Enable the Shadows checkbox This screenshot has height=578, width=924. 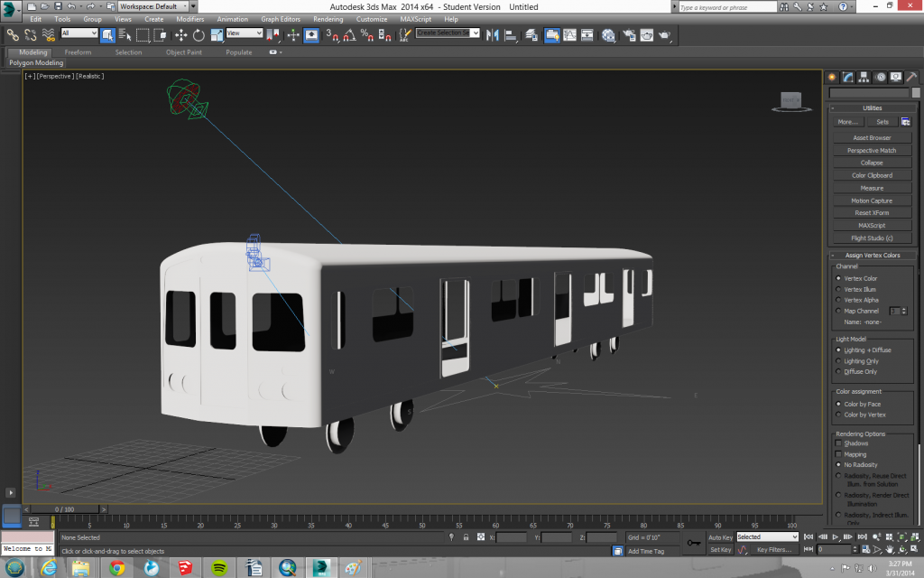tap(838, 443)
